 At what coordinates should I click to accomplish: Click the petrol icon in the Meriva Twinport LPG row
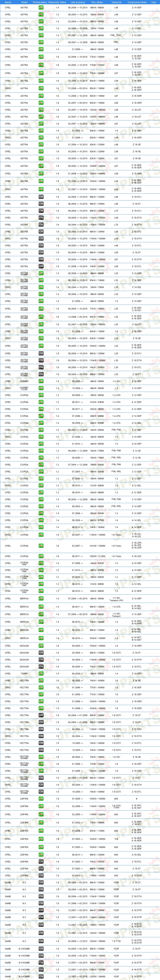(x=41, y=599)
